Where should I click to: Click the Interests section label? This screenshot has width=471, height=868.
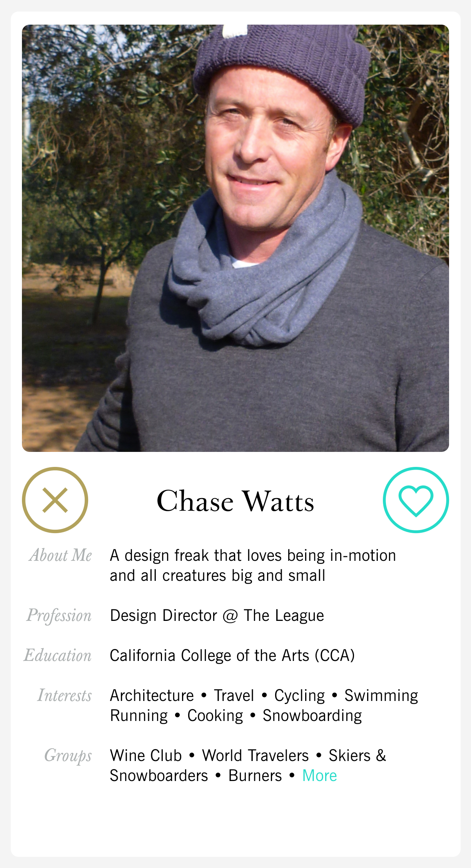(64, 696)
